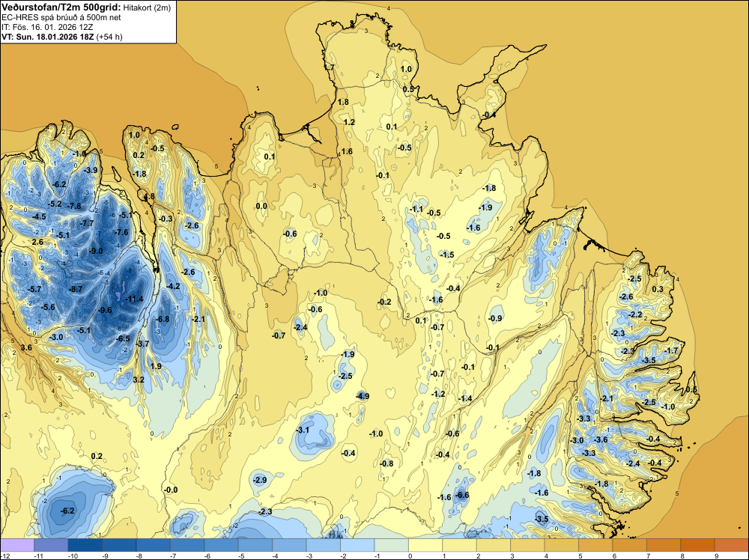
Task: Select the orange legend swatch between 8 and 9
Action: (x=697, y=545)
